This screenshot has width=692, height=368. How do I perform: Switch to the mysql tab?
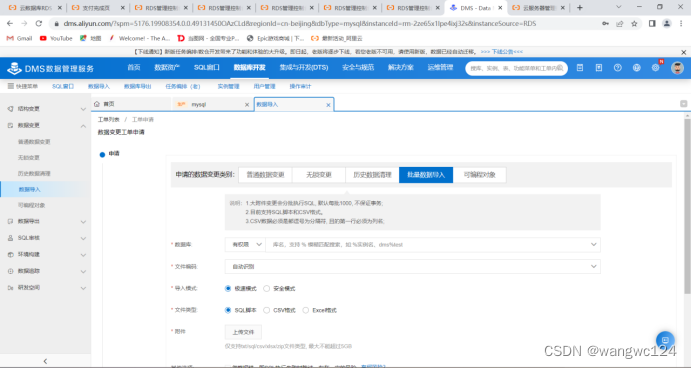click(213, 105)
